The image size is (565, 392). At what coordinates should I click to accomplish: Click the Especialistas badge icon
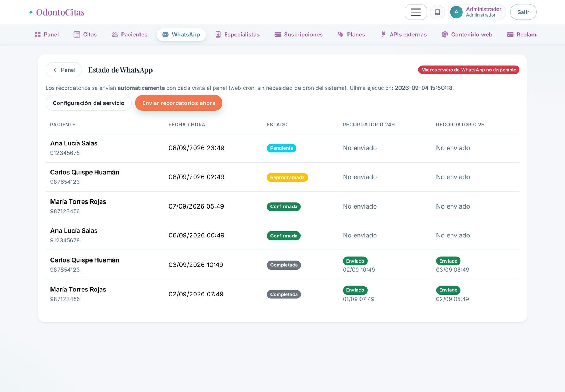click(x=218, y=35)
